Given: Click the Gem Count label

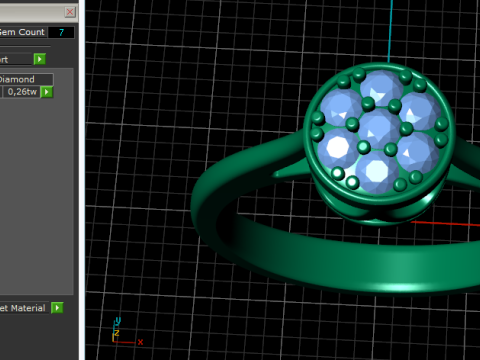Looking at the screenshot, I should pos(22,32).
